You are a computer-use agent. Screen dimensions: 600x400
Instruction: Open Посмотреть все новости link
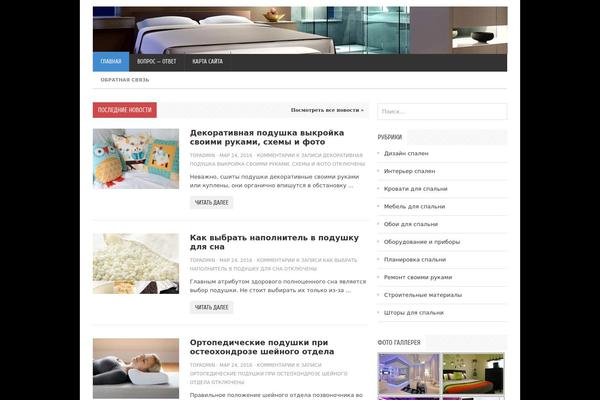tap(327, 110)
